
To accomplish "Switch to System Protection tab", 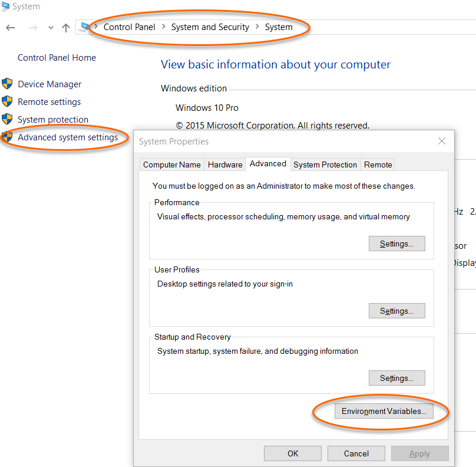I will coord(325,165).
